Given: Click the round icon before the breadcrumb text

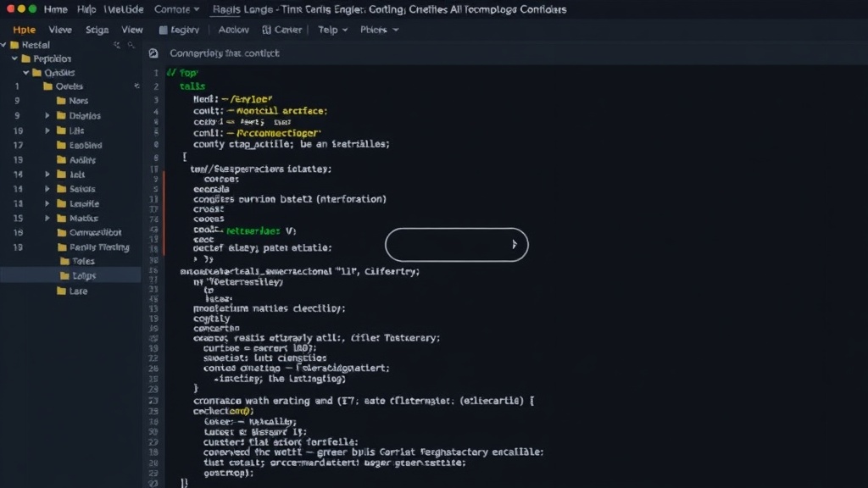Looking at the screenshot, I should pos(153,53).
